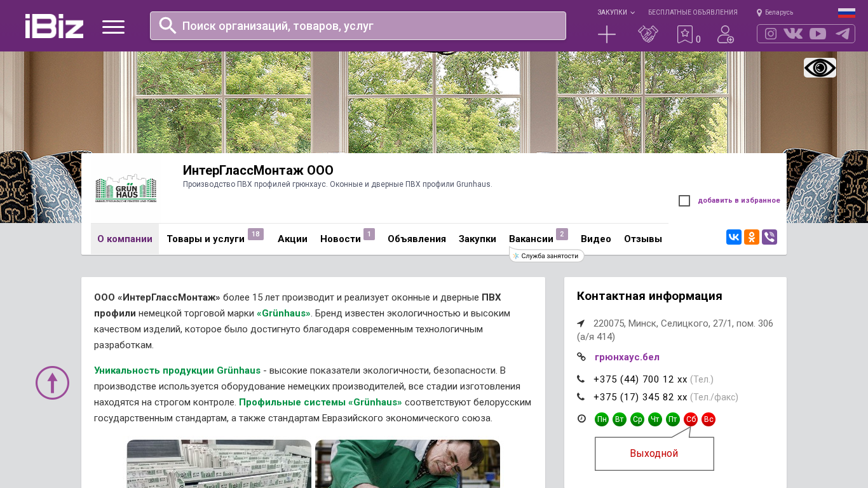
Task: Open the «Grünhaus» green link in text
Action: (x=283, y=313)
